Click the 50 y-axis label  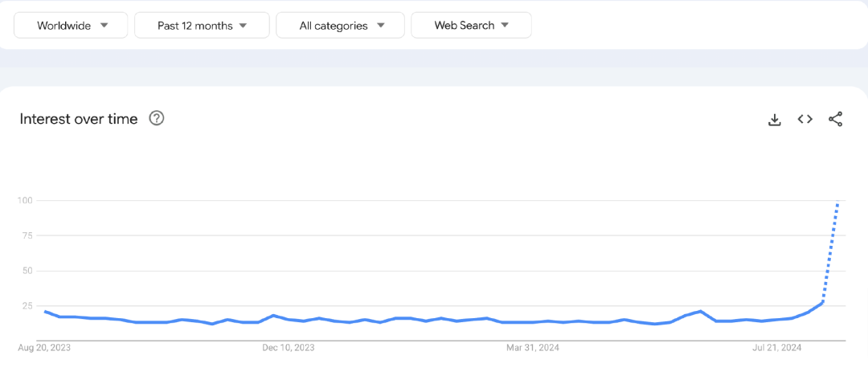(x=27, y=271)
